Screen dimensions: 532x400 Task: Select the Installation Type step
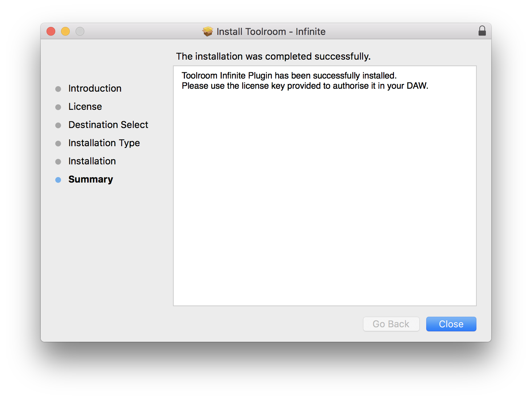[104, 143]
